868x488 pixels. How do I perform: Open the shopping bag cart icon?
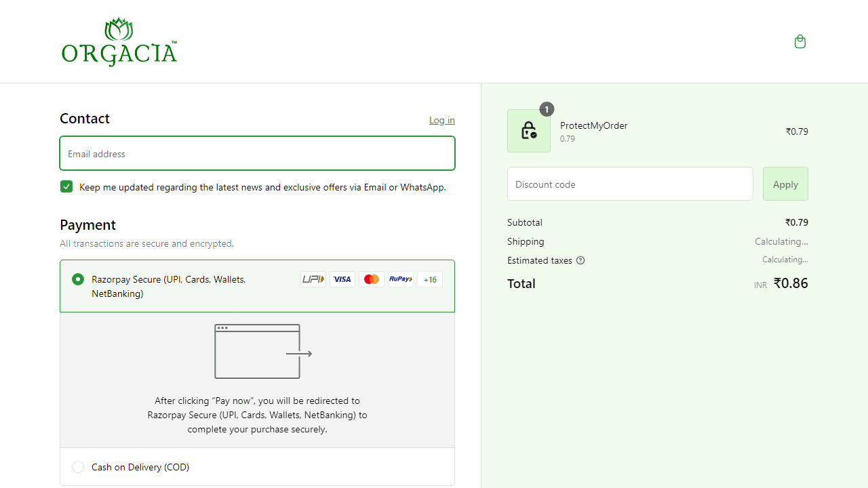pyautogui.click(x=800, y=42)
